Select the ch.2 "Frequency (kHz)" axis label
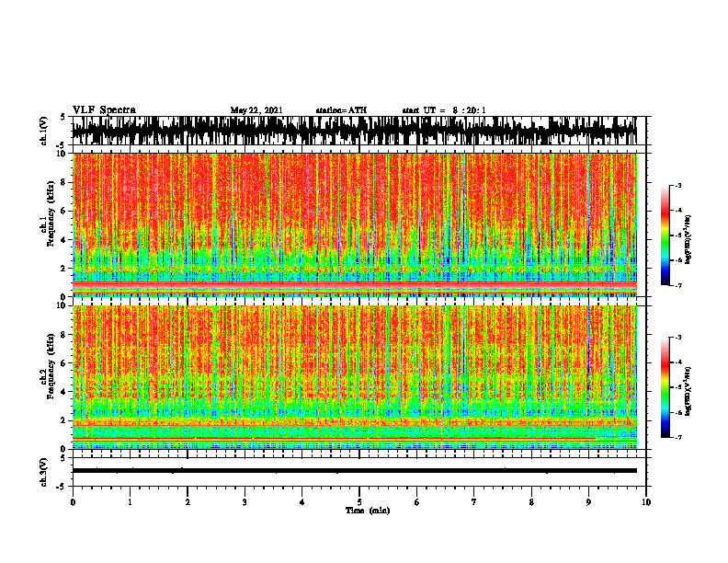The width and height of the screenshot is (728, 563). [x=51, y=366]
